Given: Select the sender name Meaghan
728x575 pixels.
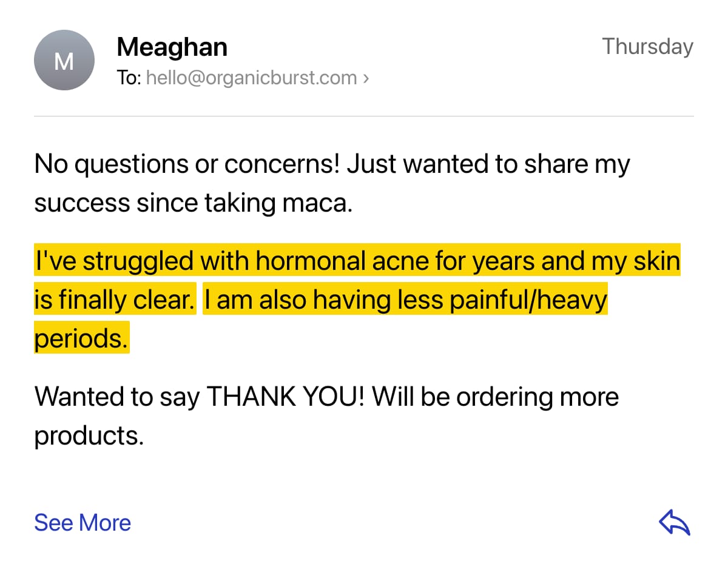Looking at the screenshot, I should (x=172, y=47).
